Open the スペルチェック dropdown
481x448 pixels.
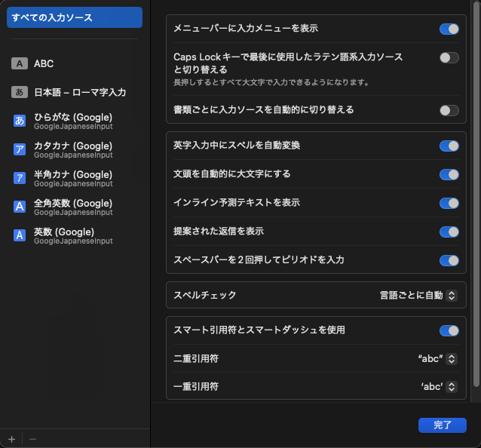pos(418,296)
